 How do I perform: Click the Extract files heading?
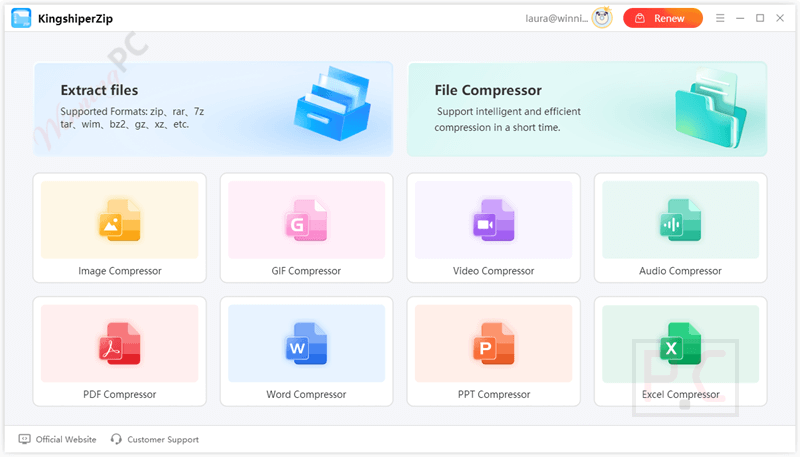click(99, 90)
